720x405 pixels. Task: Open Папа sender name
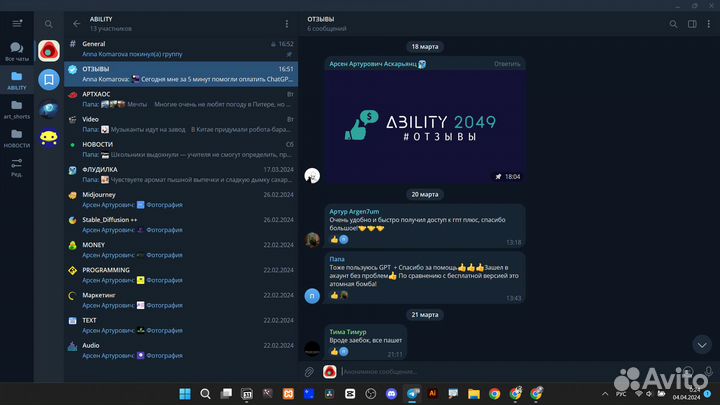point(337,259)
